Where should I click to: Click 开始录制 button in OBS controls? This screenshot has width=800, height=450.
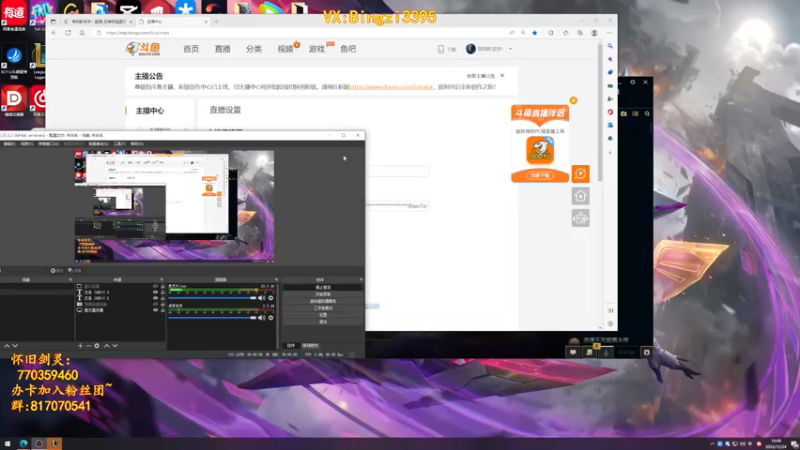point(323,294)
